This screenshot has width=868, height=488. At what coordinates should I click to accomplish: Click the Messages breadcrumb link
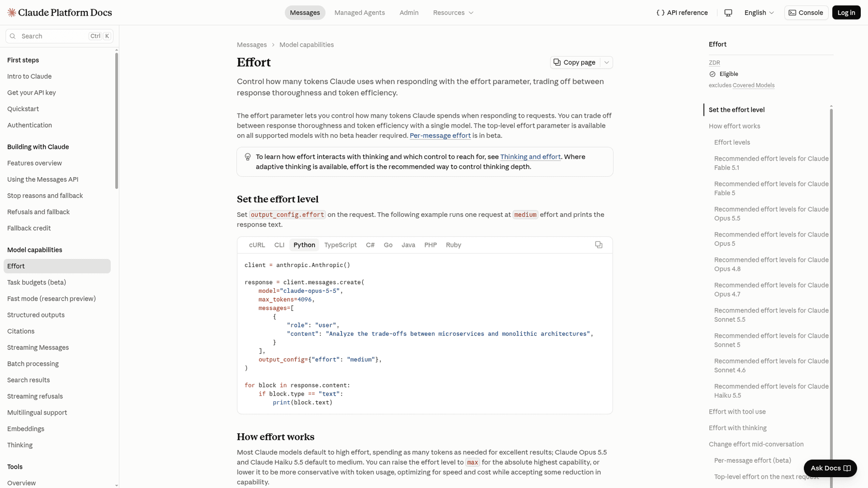252,45
